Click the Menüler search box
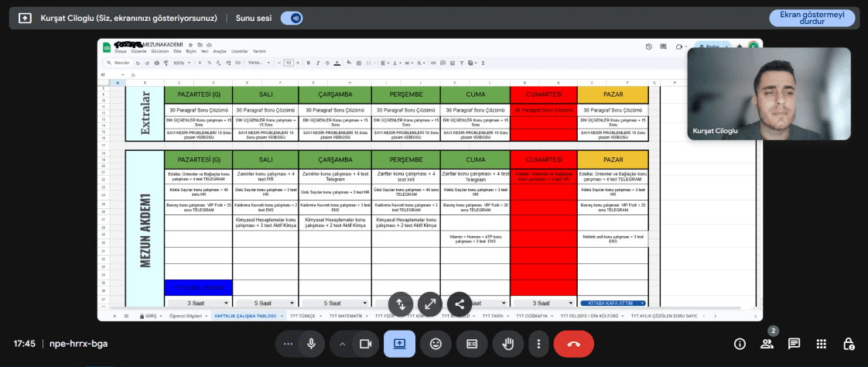 [x=118, y=63]
